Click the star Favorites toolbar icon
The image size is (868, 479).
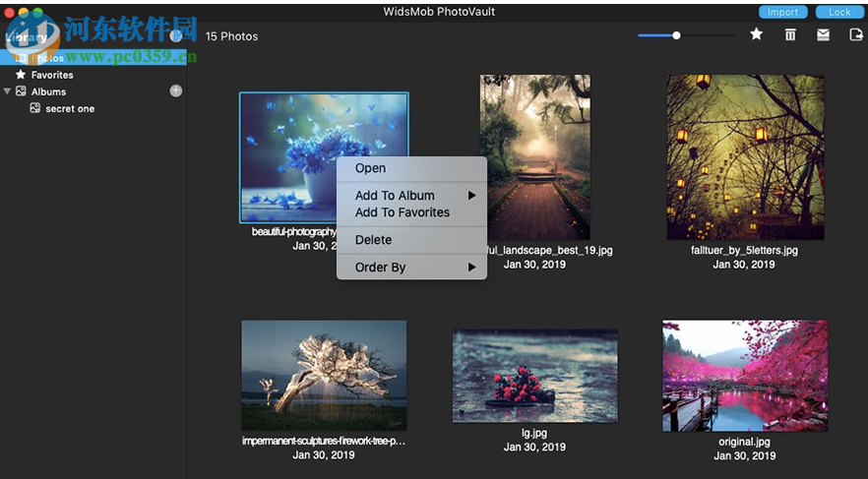[x=756, y=34]
